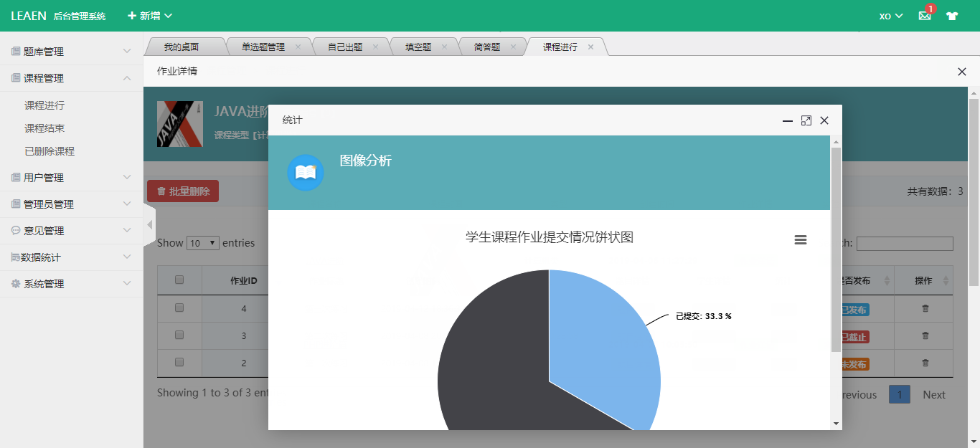Open the XO user dropdown

(x=890, y=16)
